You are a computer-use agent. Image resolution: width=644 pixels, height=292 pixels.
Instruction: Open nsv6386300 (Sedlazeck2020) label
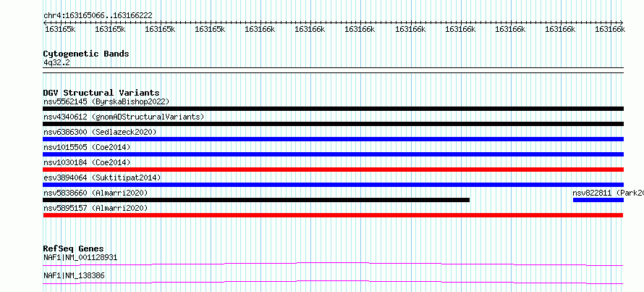click(100, 132)
